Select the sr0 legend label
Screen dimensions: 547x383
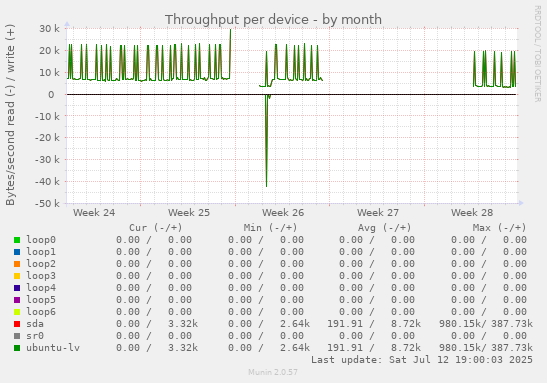coord(35,336)
